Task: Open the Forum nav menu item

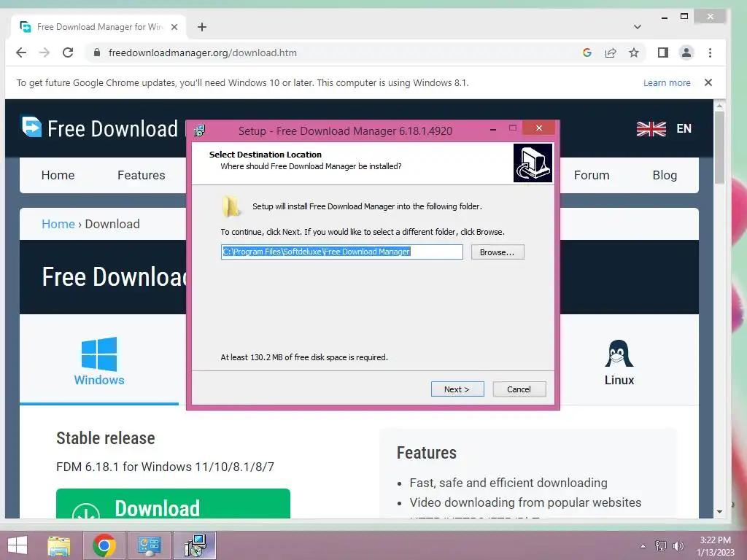Action: point(591,175)
